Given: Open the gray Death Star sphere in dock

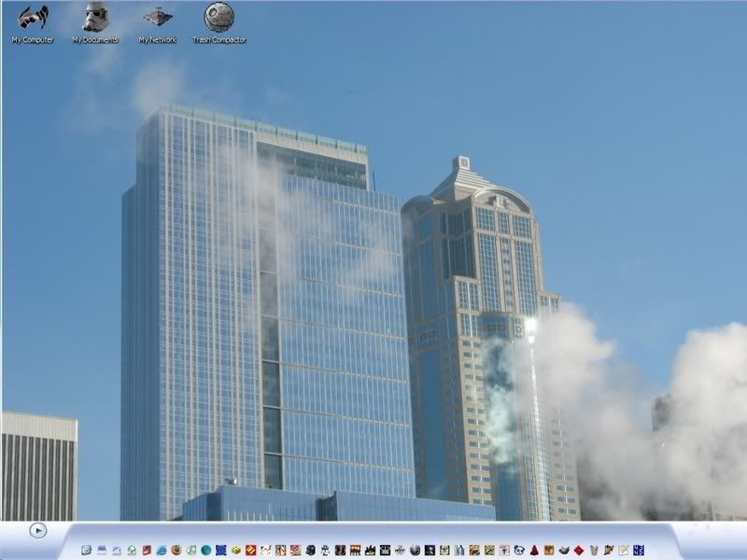Looking at the screenshot, I should coord(415,550).
